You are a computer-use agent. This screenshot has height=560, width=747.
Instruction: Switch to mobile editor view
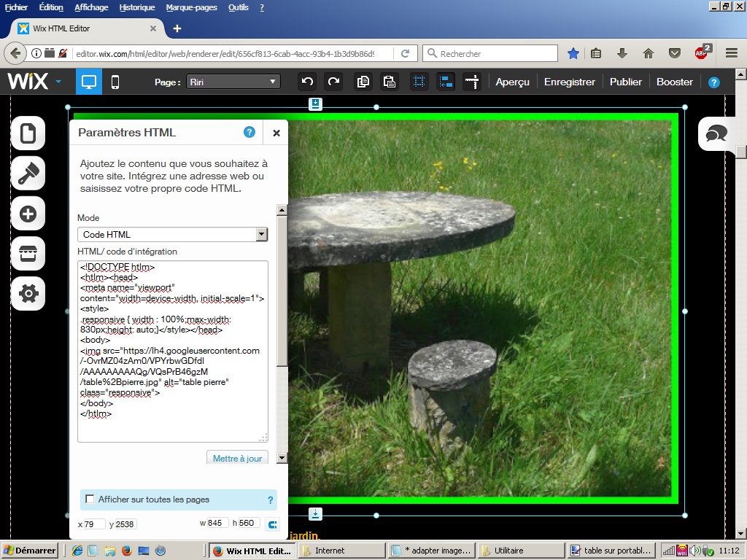tap(115, 82)
